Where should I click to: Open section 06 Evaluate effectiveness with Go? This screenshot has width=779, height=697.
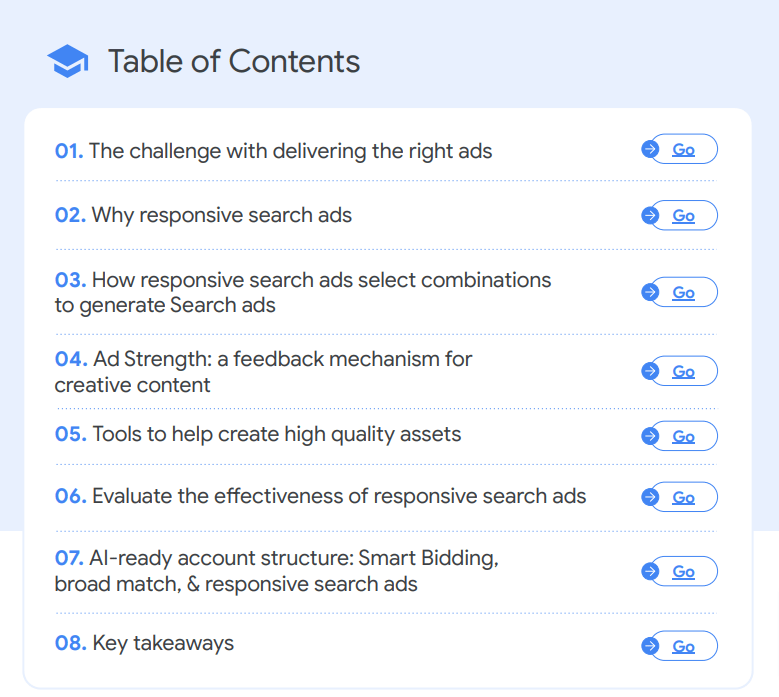683,498
